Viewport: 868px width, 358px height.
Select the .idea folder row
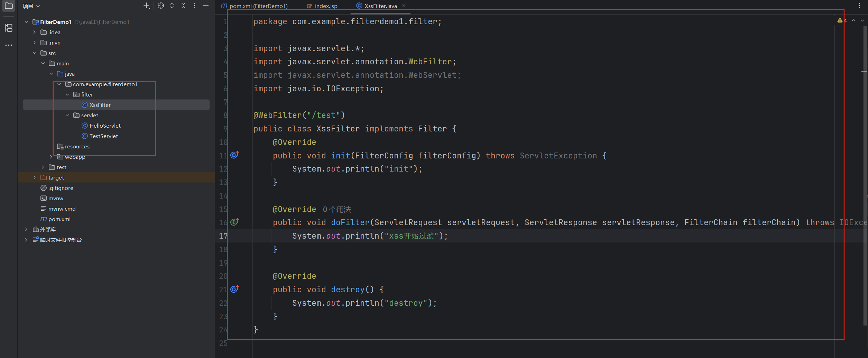(x=116, y=32)
